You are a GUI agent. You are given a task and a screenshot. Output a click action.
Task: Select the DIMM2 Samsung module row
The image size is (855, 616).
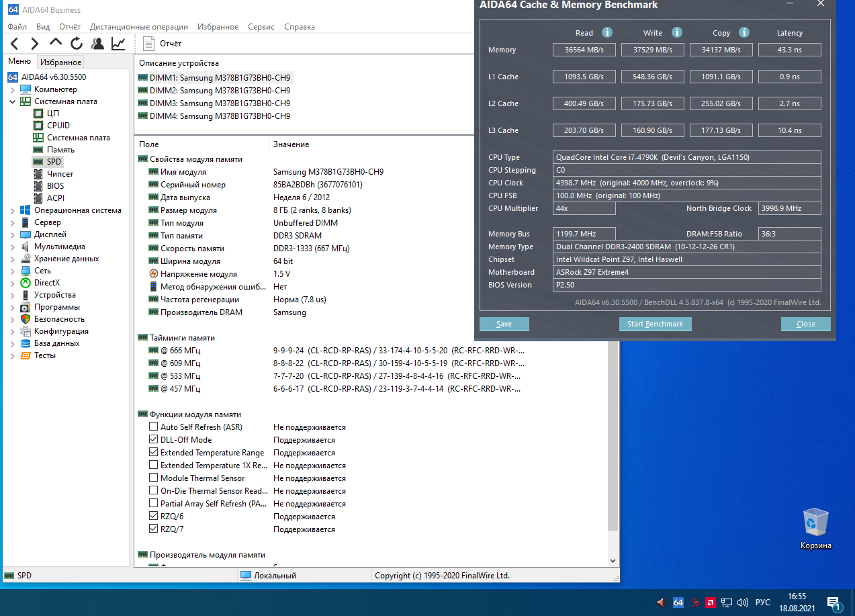pyautogui.click(x=214, y=91)
